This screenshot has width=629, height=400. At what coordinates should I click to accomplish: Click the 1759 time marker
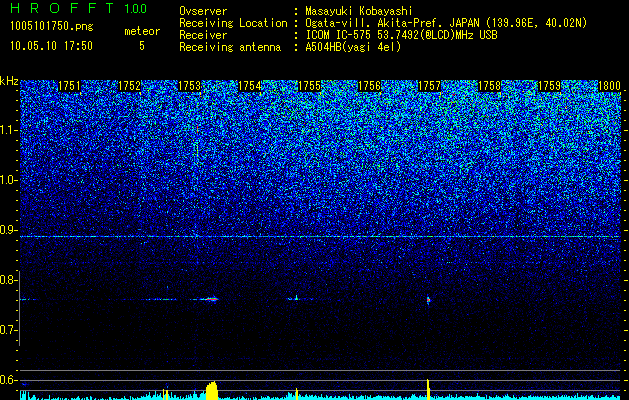pos(550,86)
